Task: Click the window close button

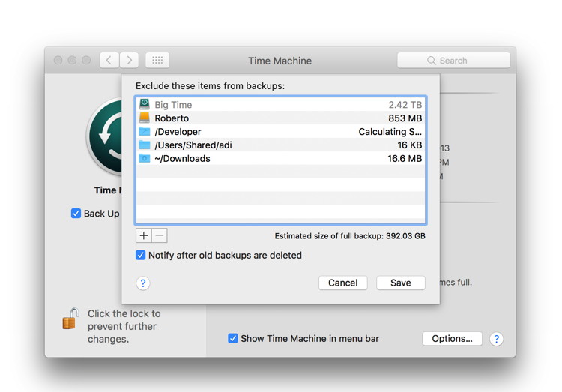Action: (x=58, y=60)
